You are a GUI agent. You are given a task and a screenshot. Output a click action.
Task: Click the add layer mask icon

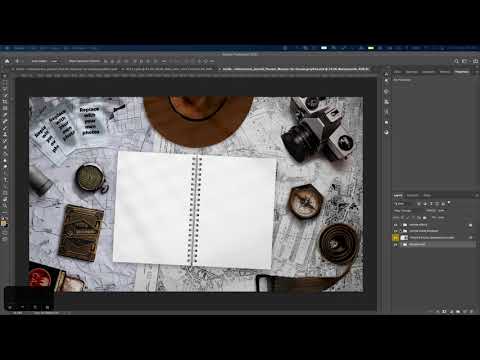coord(444,311)
